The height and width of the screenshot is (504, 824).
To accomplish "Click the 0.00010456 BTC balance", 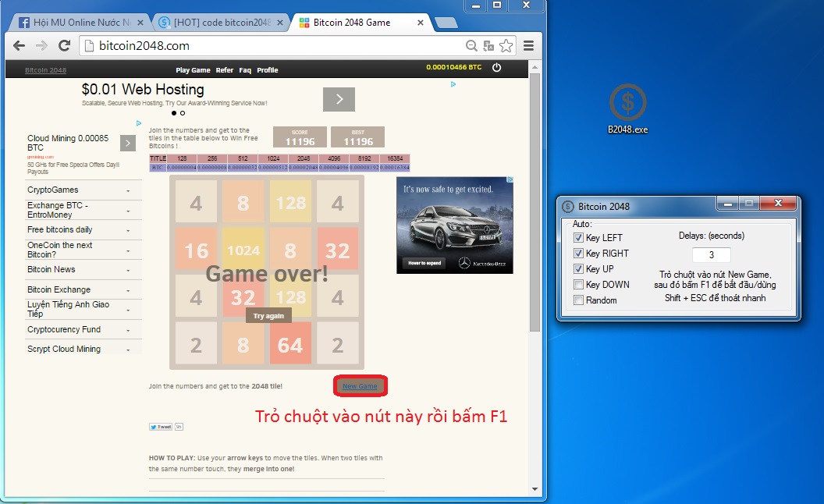I will point(454,67).
